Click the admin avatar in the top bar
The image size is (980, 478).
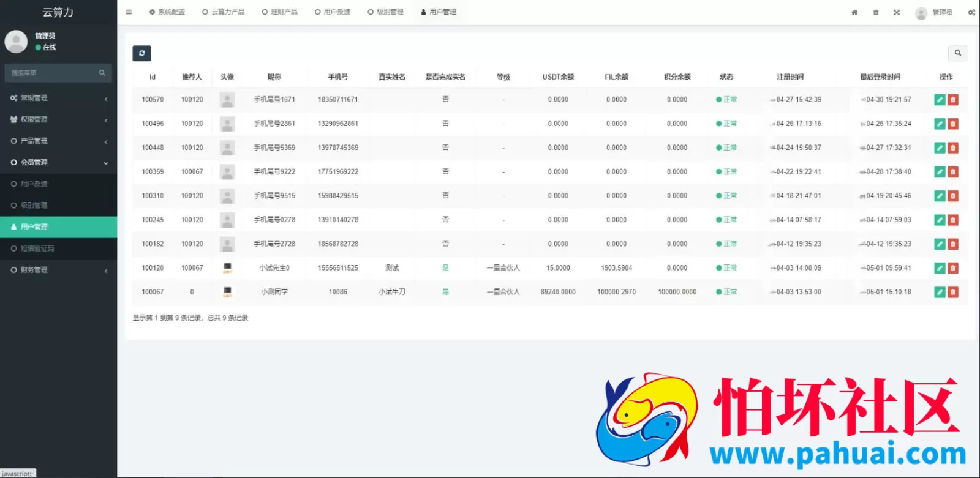tap(921, 13)
